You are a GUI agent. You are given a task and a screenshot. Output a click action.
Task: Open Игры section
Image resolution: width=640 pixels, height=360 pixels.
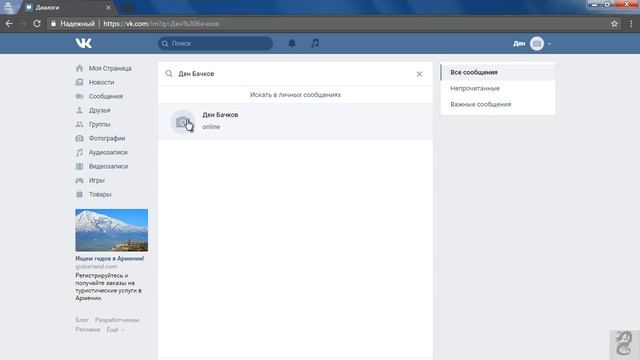click(x=97, y=180)
